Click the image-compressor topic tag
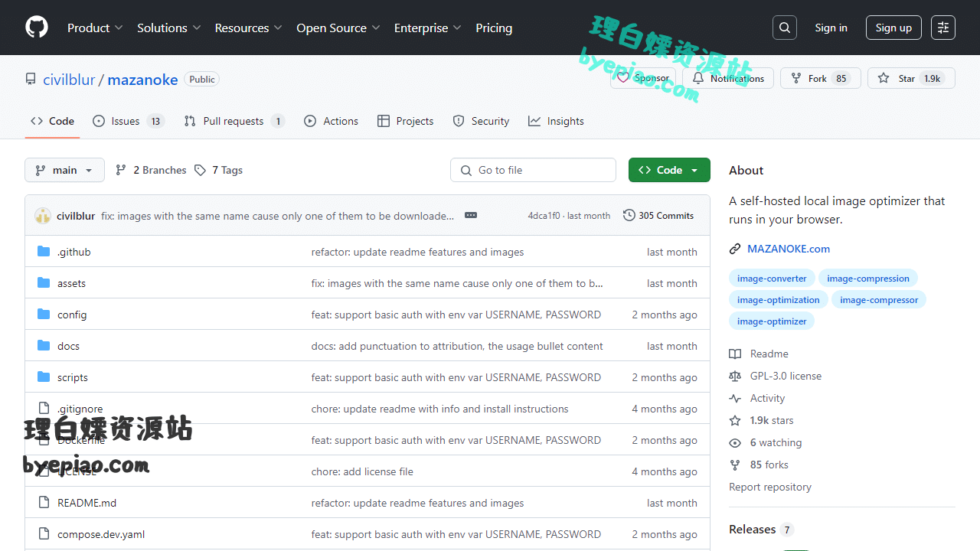 (879, 300)
